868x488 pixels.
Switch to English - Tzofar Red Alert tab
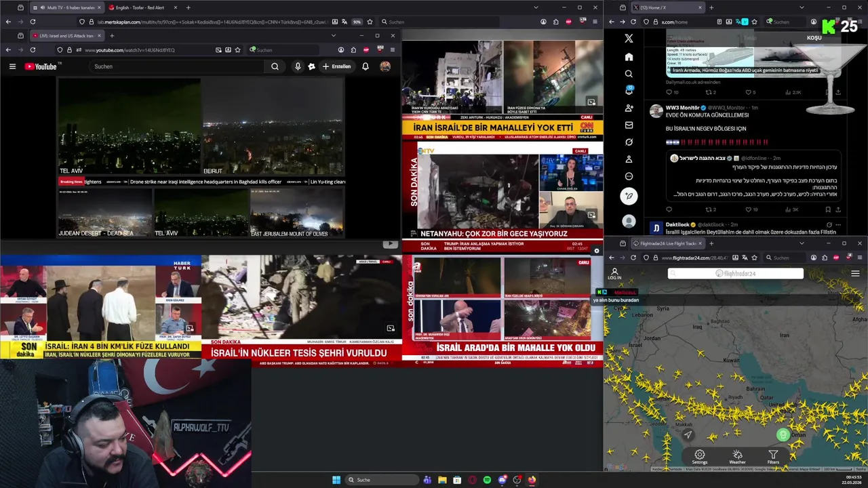[142, 7]
